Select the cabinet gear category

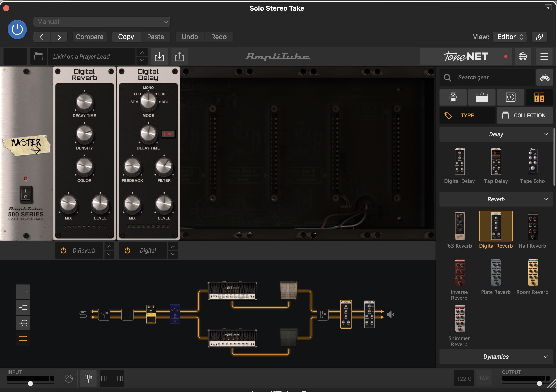click(x=510, y=97)
